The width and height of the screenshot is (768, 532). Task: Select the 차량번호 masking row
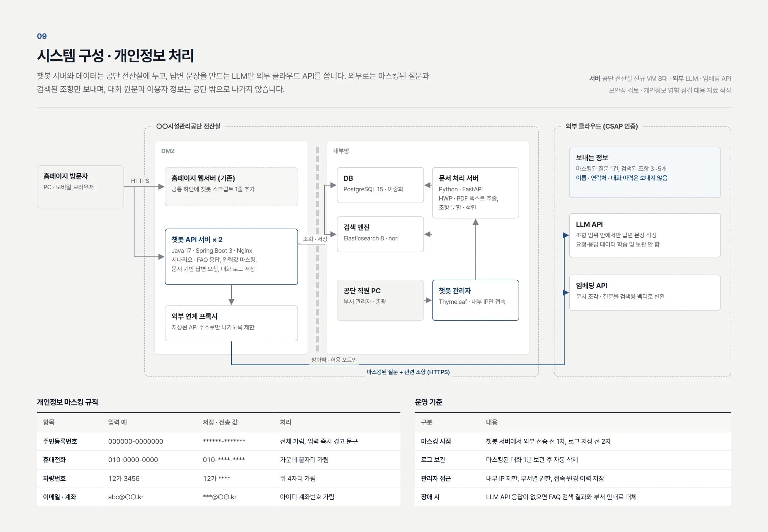218,478
